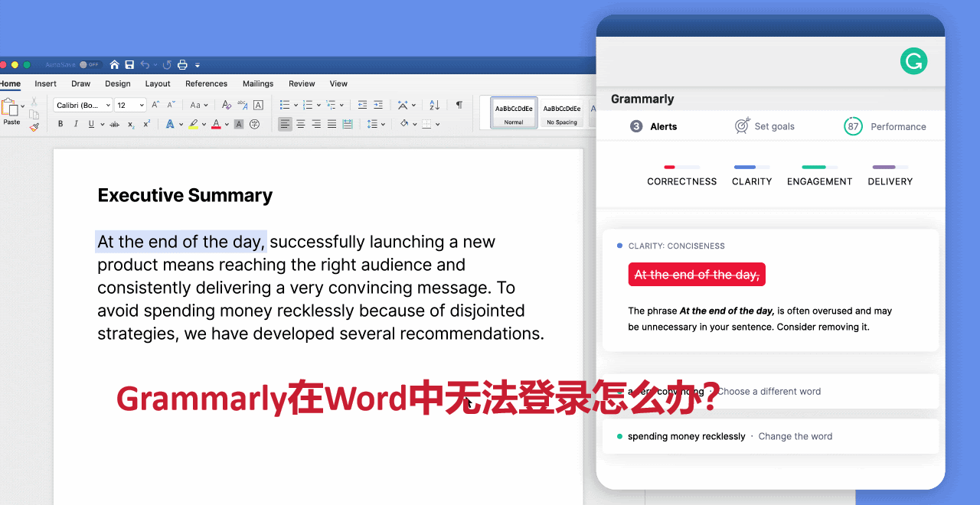Click Increase Indent icon
Screen dimensions: 980x505
(x=378, y=105)
